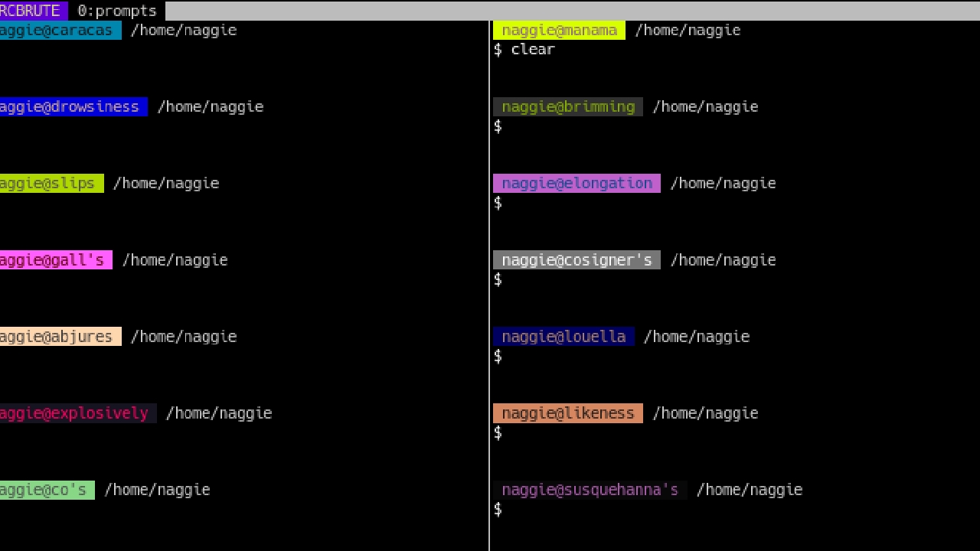Viewport: 980px width, 551px height.
Task: Click the drowsiness blue host label
Action: 73,107
